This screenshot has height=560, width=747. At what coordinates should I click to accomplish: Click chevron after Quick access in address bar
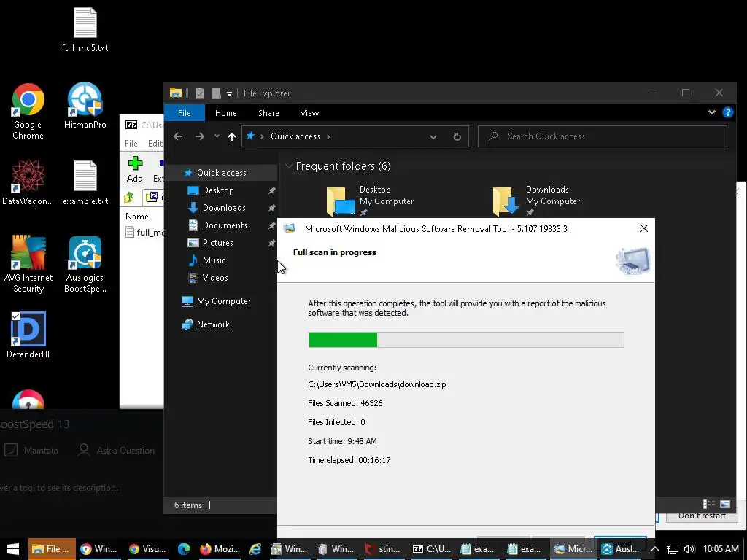[x=328, y=136]
